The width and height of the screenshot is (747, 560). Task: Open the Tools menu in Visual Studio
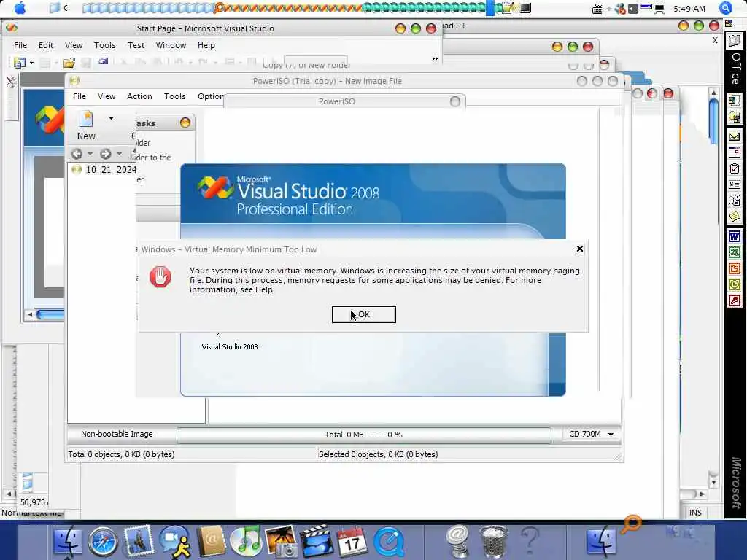(105, 45)
